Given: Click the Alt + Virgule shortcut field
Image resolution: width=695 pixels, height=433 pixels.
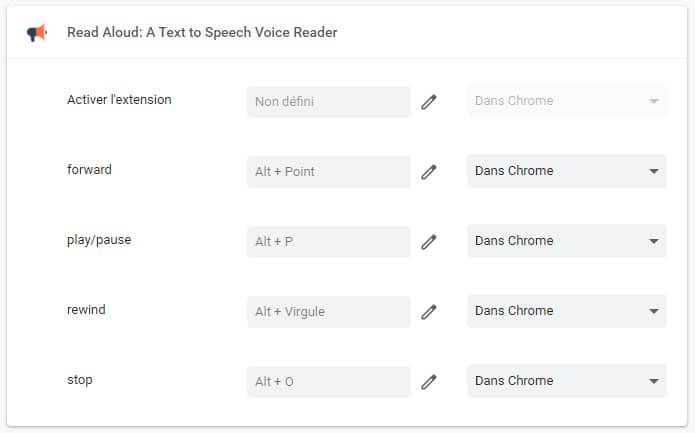Looking at the screenshot, I should tap(328, 312).
